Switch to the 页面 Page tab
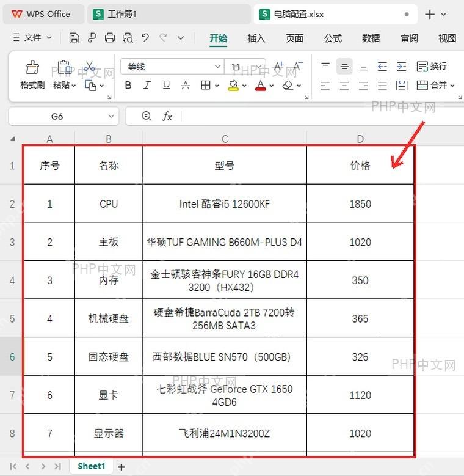This screenshot has width=464, height=476. tap(294, 38)
